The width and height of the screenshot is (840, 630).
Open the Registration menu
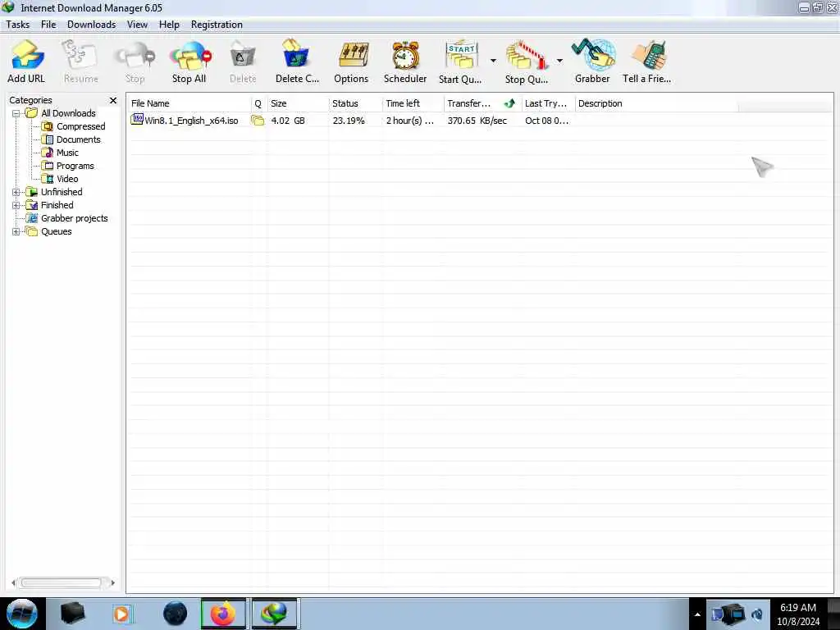[x=217, y=25]
